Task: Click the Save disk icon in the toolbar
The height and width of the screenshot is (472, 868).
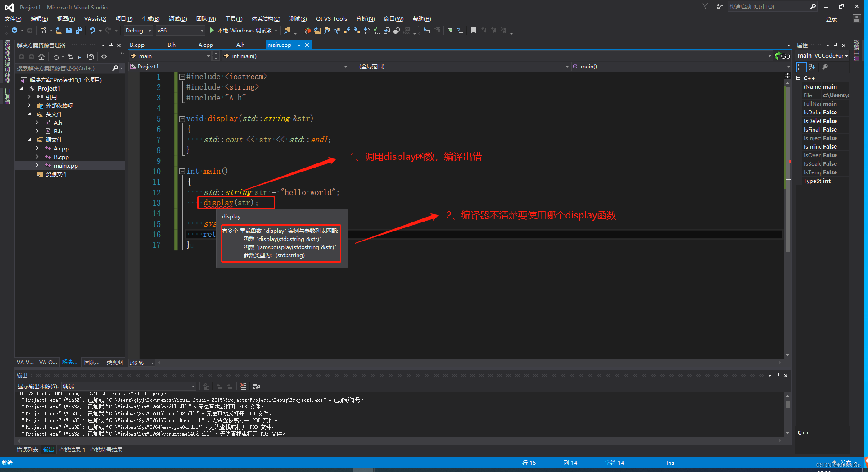Action: point(69,31)
